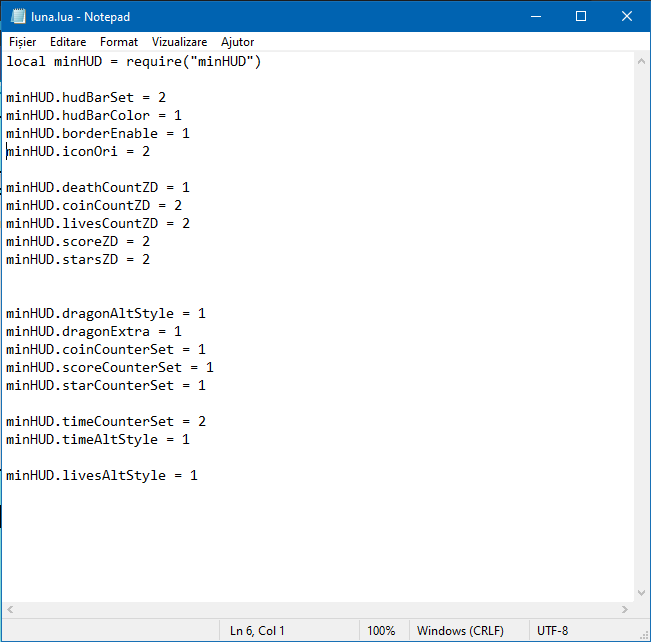This screenshot has height=642, width=651.
Task: Click the 'minHUD.deathCountZD = 1' line
Action: (x=98, y=187)
